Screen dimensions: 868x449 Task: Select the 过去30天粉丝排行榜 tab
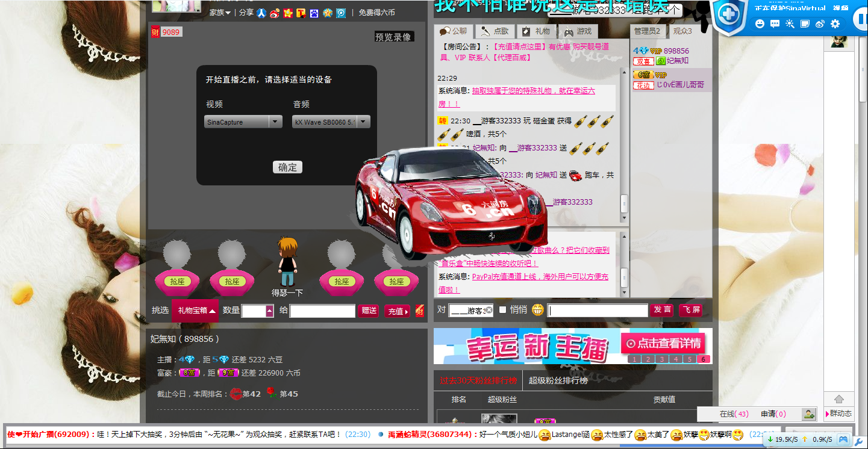click(x=478, y=380)
